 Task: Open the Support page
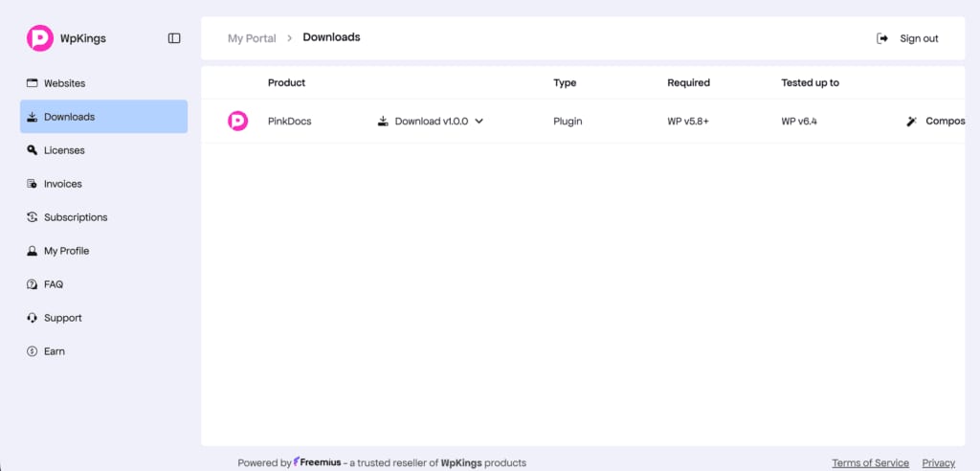coord(103,318)
